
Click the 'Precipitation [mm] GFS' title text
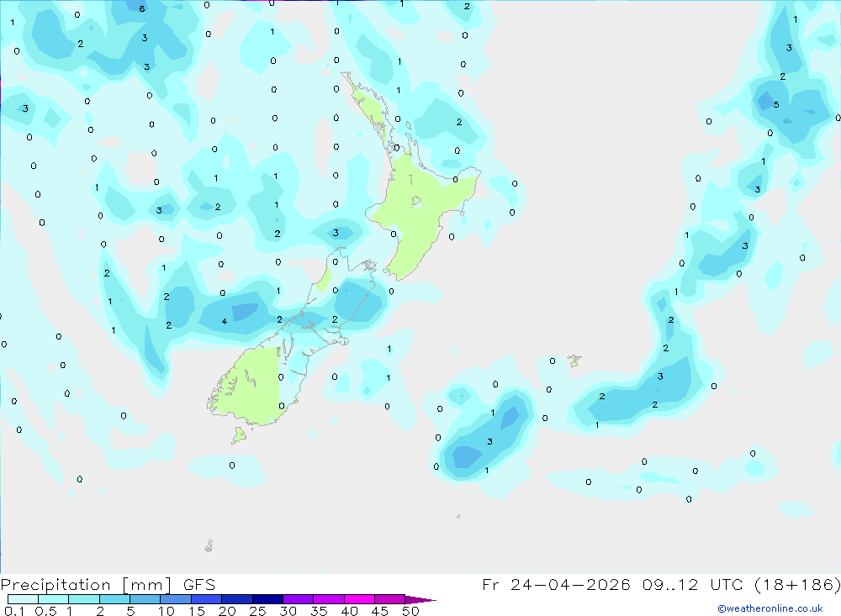(108, 585)
